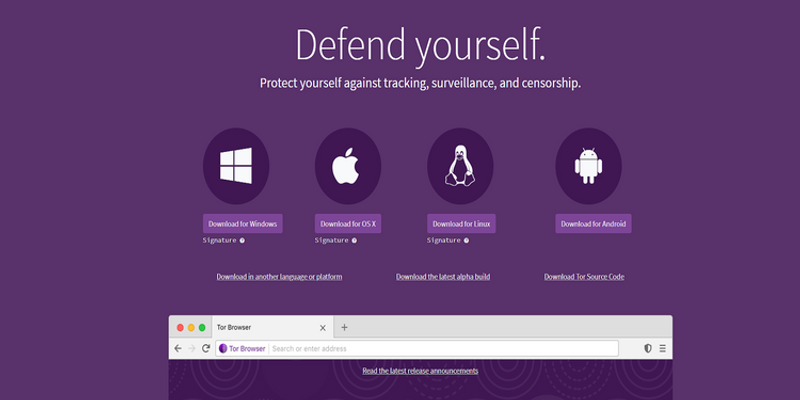This screenshot has width=800, height=400.
Task: Click the Tor onion identity icon
Action: pyautogui.click(x=222, y=348)
